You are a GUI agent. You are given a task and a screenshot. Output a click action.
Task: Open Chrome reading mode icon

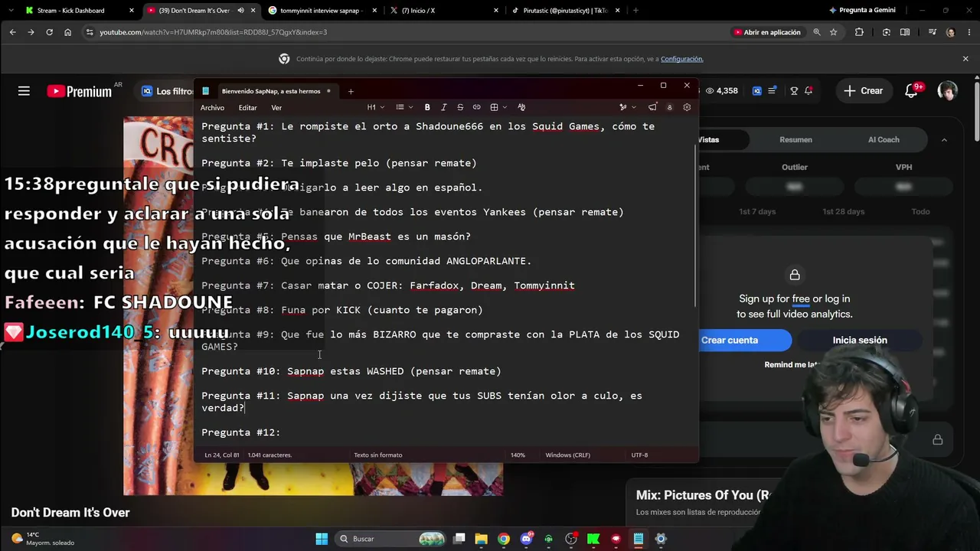tap(905, 32)
